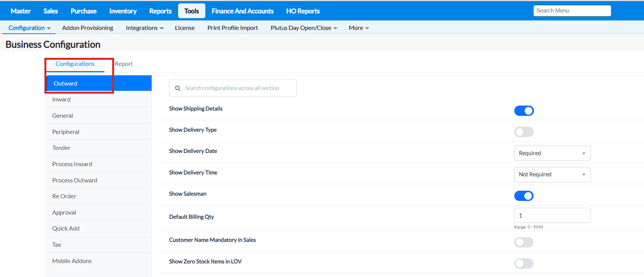Open Finance And Accounts menu

pos(242,11)
